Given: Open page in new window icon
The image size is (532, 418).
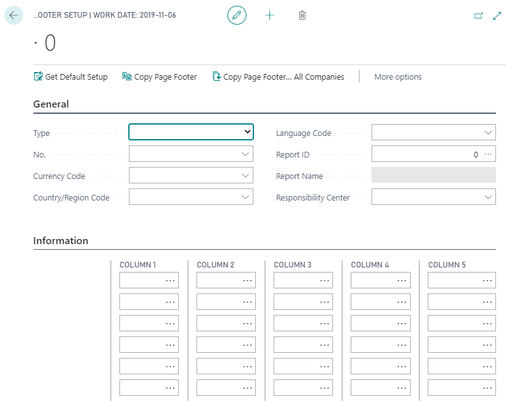Looking at the screenshot, I should (x=478, y=16).
